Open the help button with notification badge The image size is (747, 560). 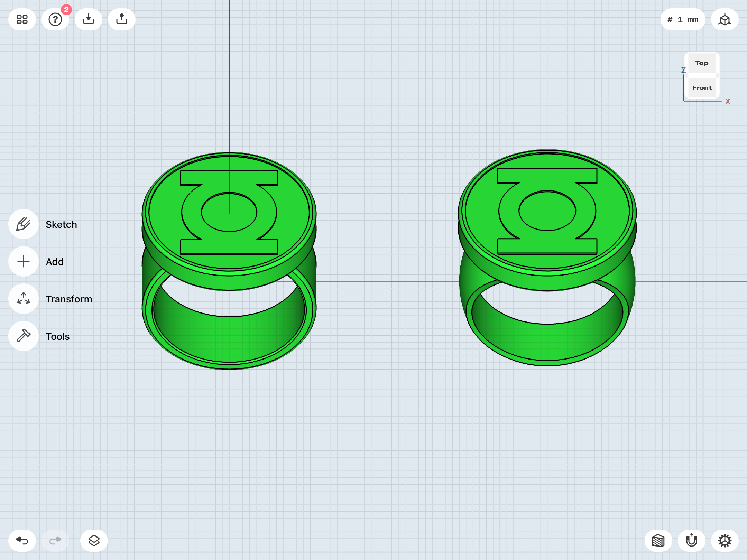pos(55,19)
